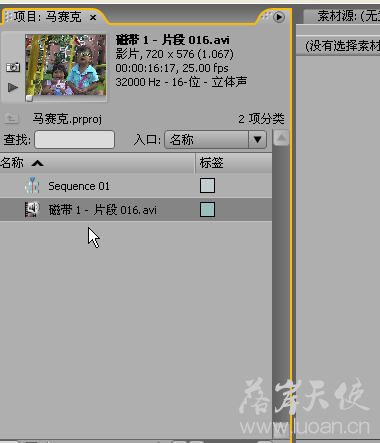Viewport: 380px width, 443px height.
Task: Switch to the 项目: 马赛克 tab
Action: pyautogui.click(x=48, y=17)
